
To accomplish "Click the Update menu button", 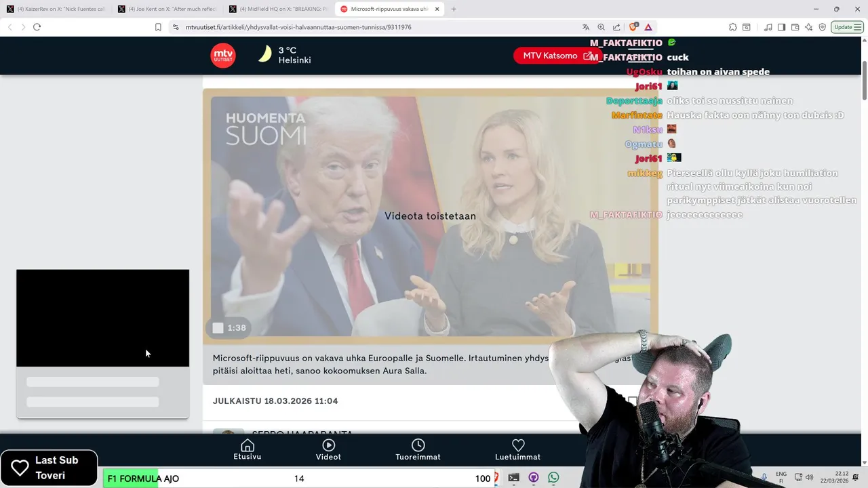I will click(x=847, y=27).
